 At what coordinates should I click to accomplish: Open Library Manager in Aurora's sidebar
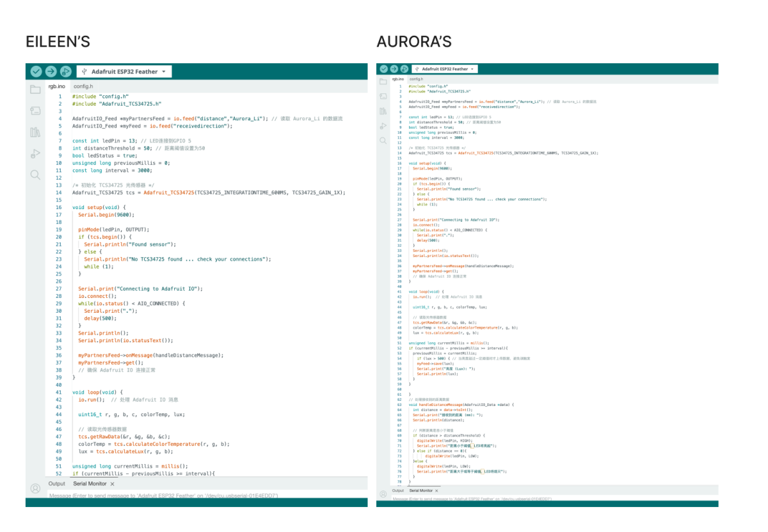click(383, 111)
